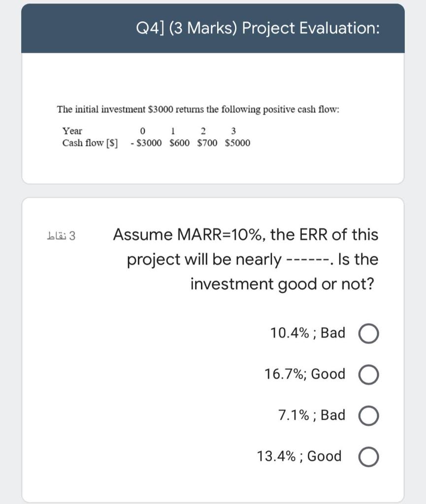Pick the '13.4% ; Good' radio circle
Screen dimensions: 426x504
tap(372, 457)
